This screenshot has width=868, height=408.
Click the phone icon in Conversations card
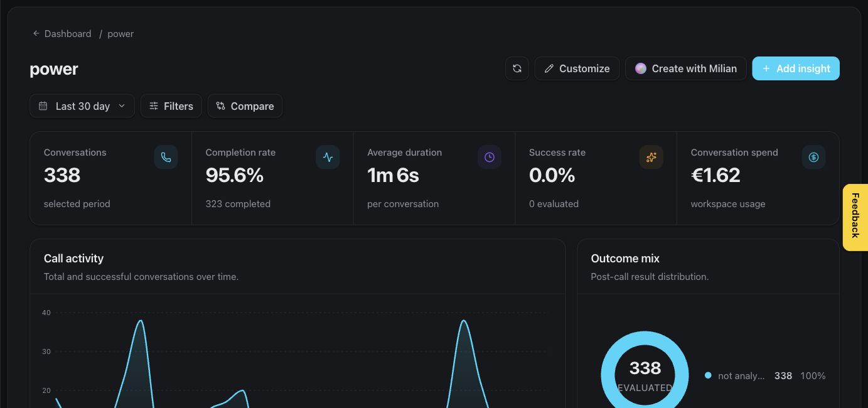point(166,157)
